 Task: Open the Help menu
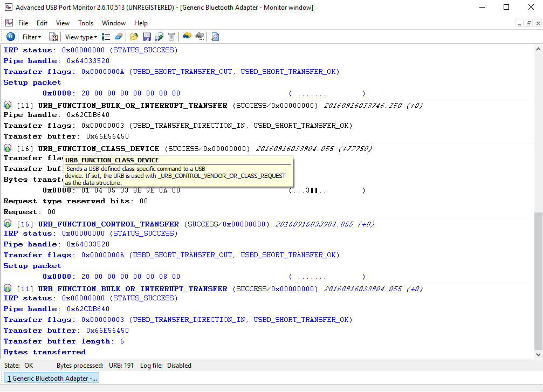click(141, 23)
